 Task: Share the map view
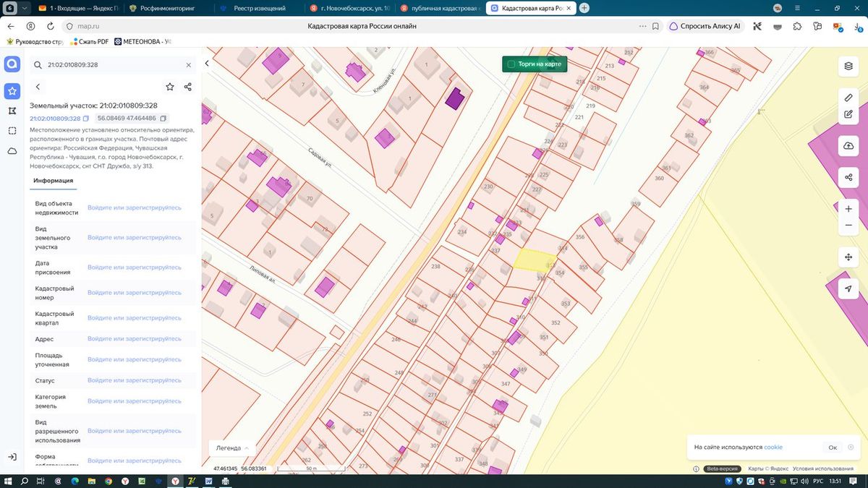click(x=848, y=177)
